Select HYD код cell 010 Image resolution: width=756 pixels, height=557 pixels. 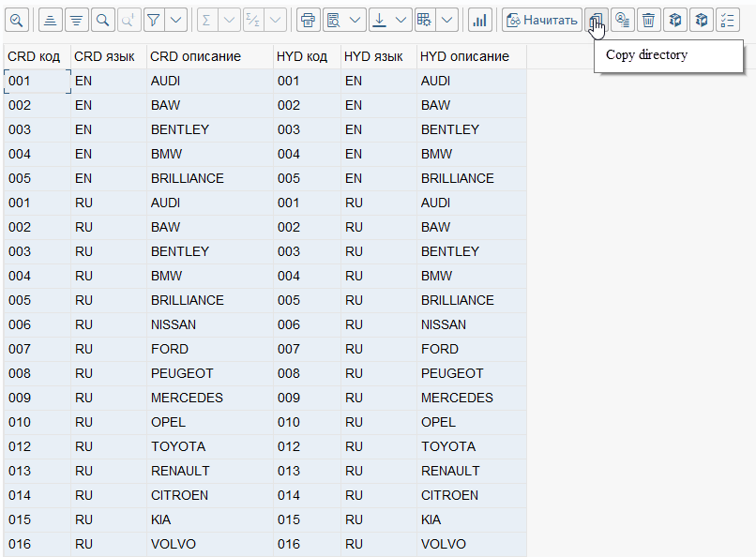(x=307, y=422)
